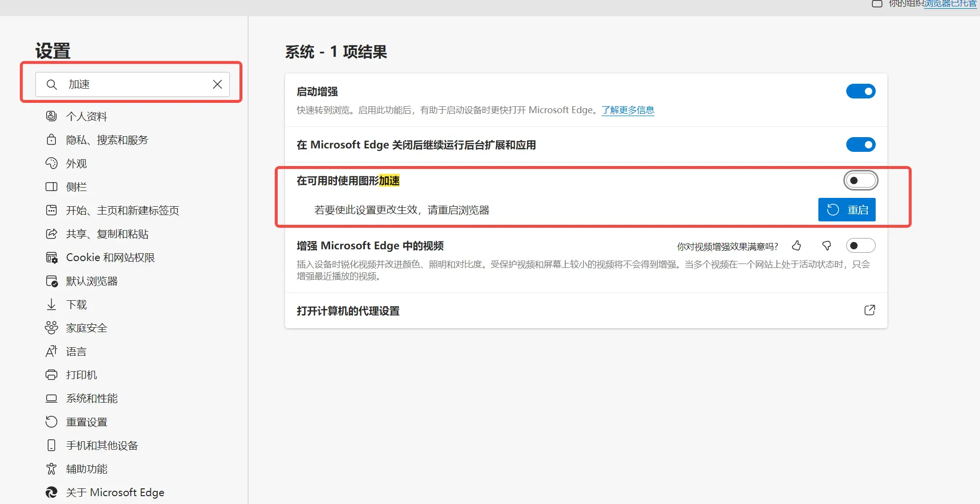Open 默认浏览器 settings
Screen dimensions: 980x504
(x=92, y=281)
